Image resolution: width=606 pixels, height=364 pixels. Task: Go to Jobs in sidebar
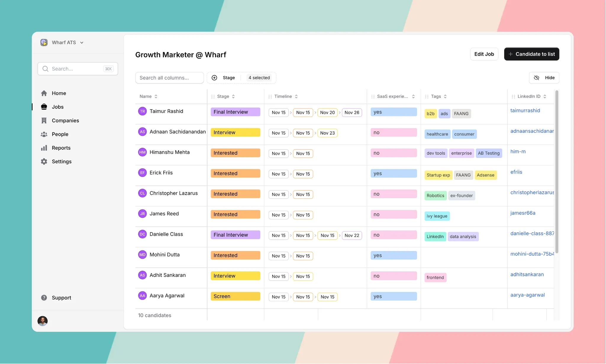[58, 107]
